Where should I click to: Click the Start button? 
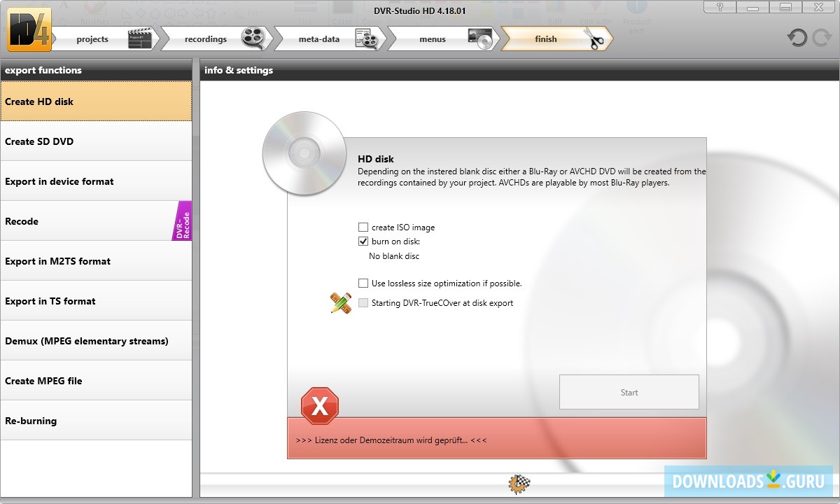pyautogui.click(x=629, y=392)
